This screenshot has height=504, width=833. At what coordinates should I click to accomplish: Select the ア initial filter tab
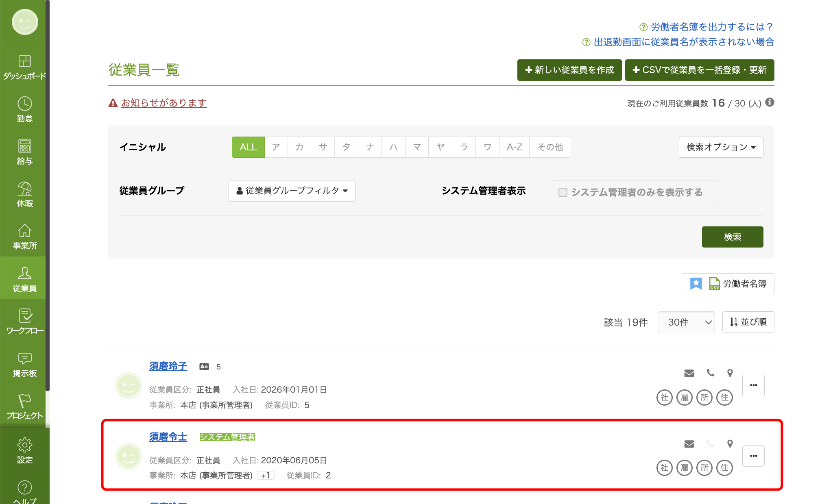[x=276, y=147]
